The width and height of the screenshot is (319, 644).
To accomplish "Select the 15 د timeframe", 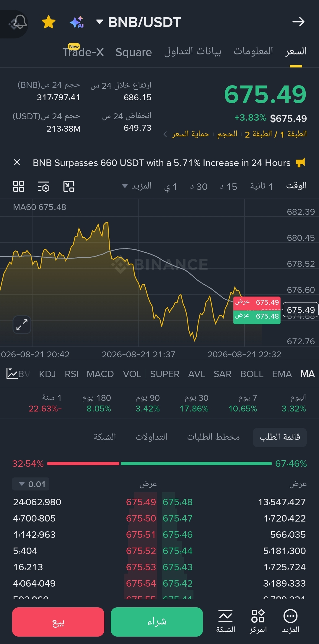I will pos(228,187).
